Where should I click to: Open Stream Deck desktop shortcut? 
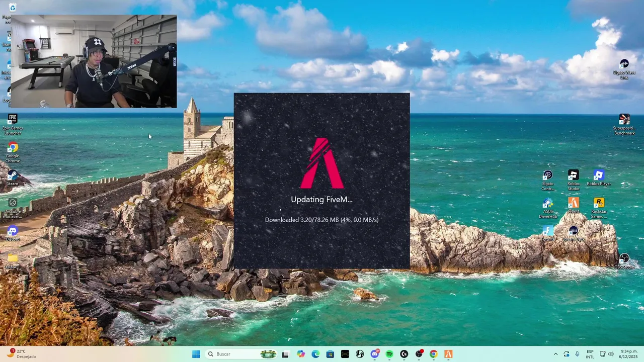click(x=573, y=233)
